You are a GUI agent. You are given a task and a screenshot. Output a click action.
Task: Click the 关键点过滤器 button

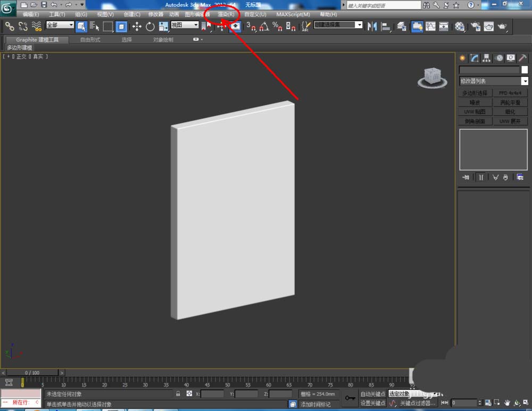[x=417, y=403]
